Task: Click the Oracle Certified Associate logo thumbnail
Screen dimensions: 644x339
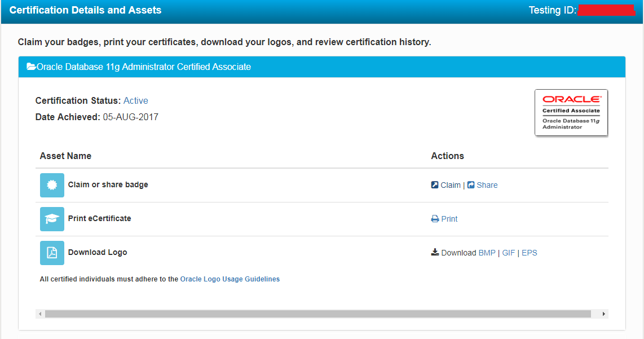Action: pos(571,113)
